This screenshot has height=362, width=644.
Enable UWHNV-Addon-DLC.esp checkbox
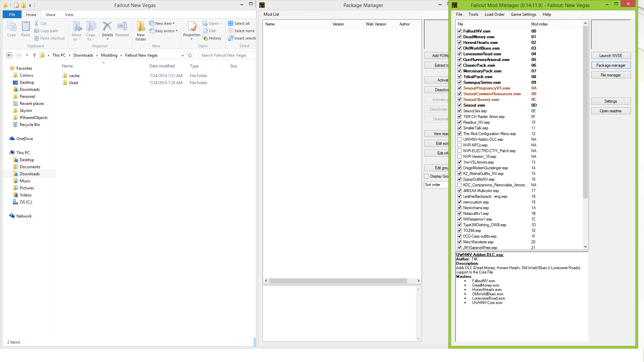click(x=459, y=139)
